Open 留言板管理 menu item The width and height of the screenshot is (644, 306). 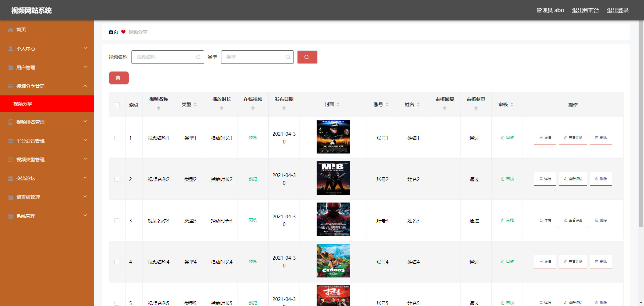tap(47, 197)
